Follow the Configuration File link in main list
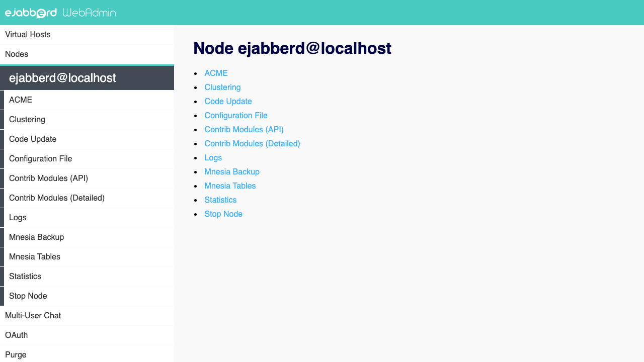The image size is (644, 362). click(x=236, y=115)
